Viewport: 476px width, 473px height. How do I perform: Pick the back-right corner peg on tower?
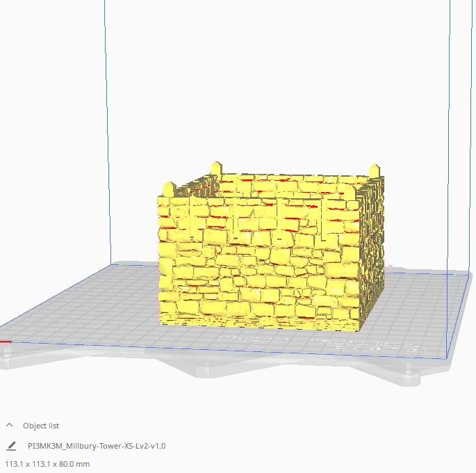pos(375,170)
